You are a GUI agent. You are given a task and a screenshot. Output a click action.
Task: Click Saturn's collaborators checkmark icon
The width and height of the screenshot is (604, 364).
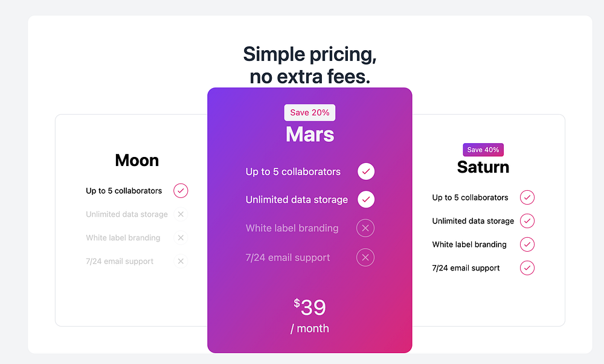[527, 197]
